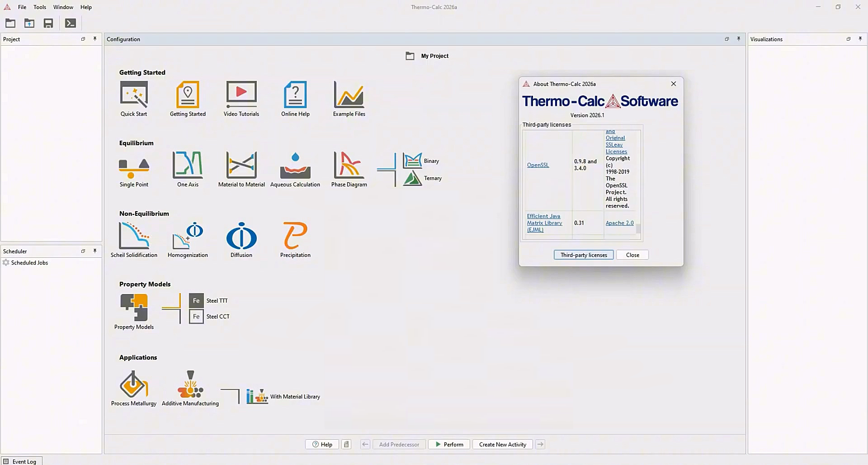868x465 pixels.
Task: Click the Perform button
Action: point(449,444)
